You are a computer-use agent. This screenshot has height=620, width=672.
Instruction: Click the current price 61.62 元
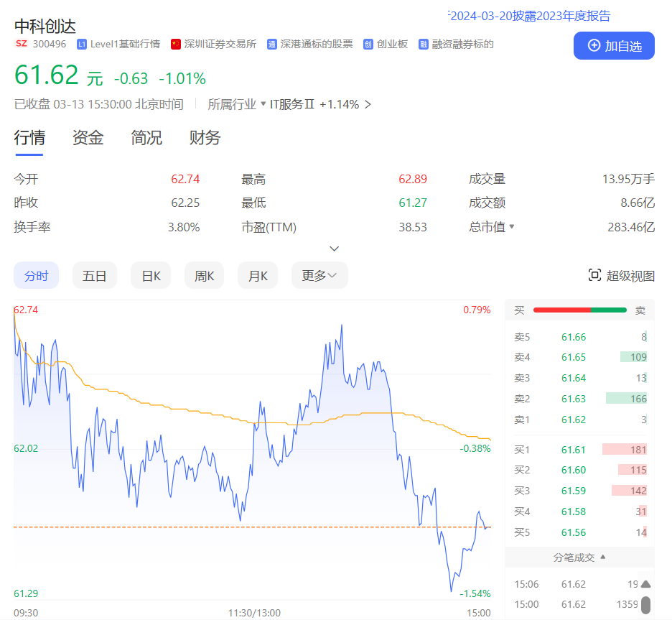(x=59, y=75)
